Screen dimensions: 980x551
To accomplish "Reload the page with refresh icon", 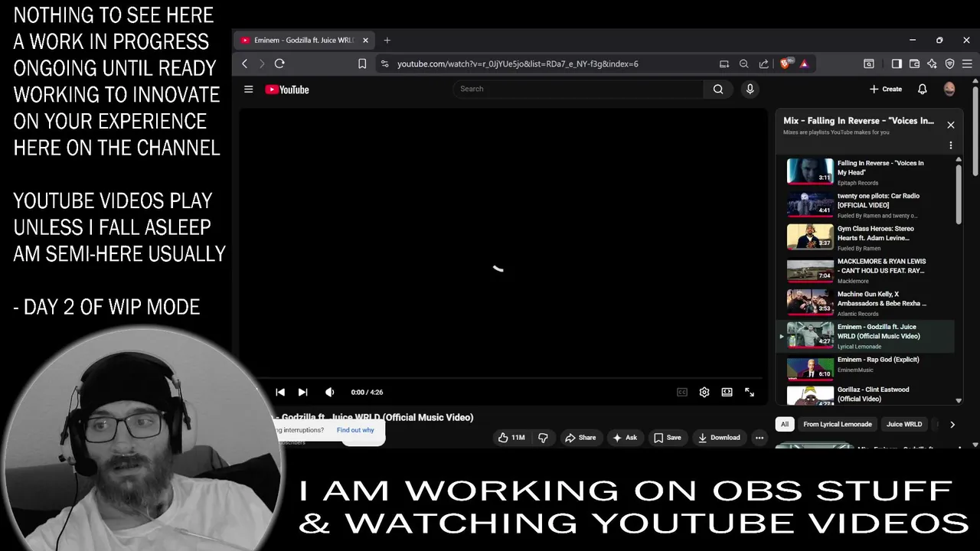I will coord(279,64).
